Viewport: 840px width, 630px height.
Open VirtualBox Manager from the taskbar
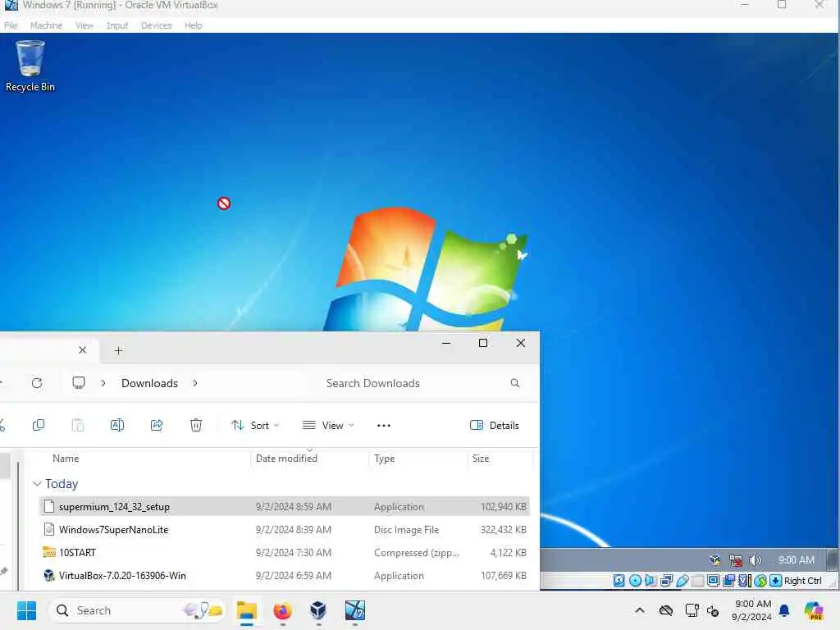point(318,610)
